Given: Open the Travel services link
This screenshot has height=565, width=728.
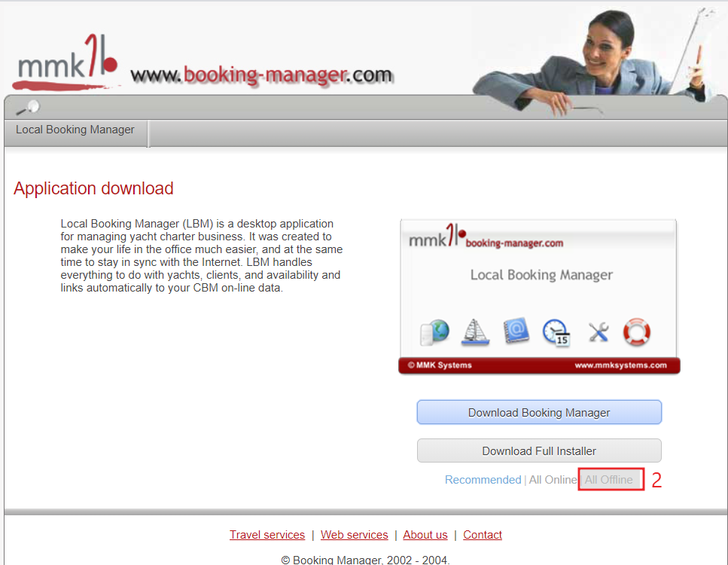Looking at the screenshot, I should pos(267,535).
